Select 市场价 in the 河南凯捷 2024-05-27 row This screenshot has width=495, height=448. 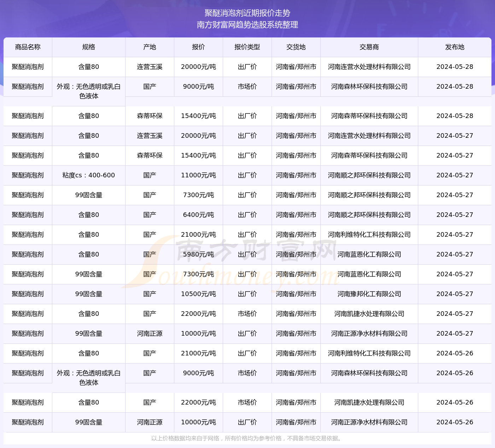click(x=247, y=314)
